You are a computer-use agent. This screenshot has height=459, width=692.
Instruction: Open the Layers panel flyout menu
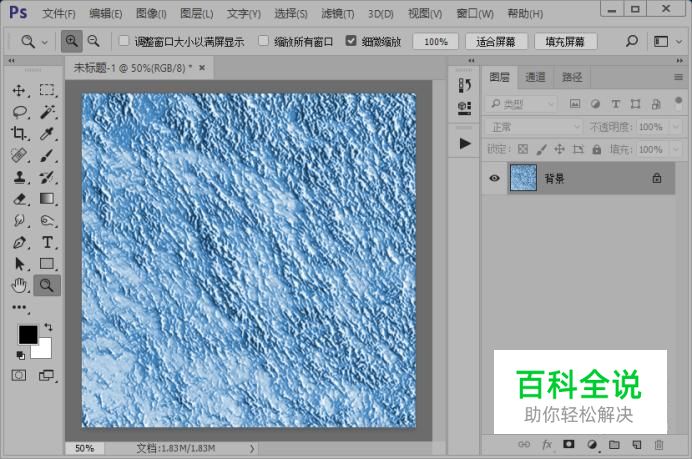(x=679, y=77)
